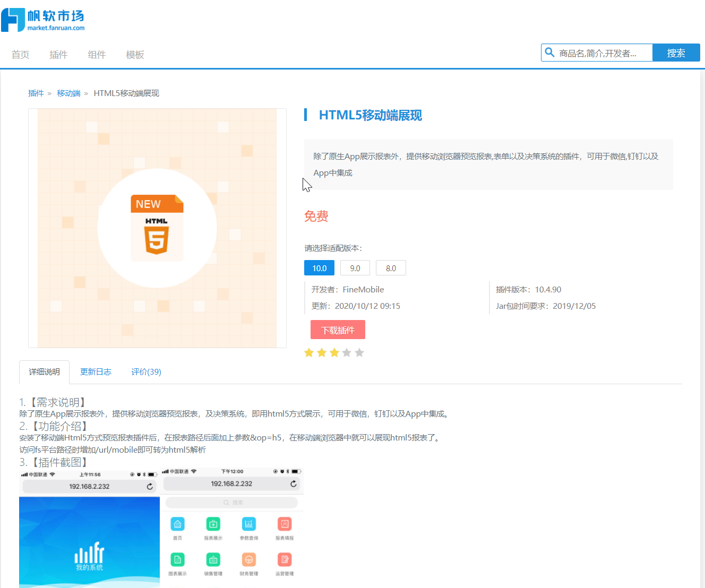The width and height of the screenshot is (705, 588).
Task: Click the HTML5 NEW plugin icon image
Action: coord(157,228)
